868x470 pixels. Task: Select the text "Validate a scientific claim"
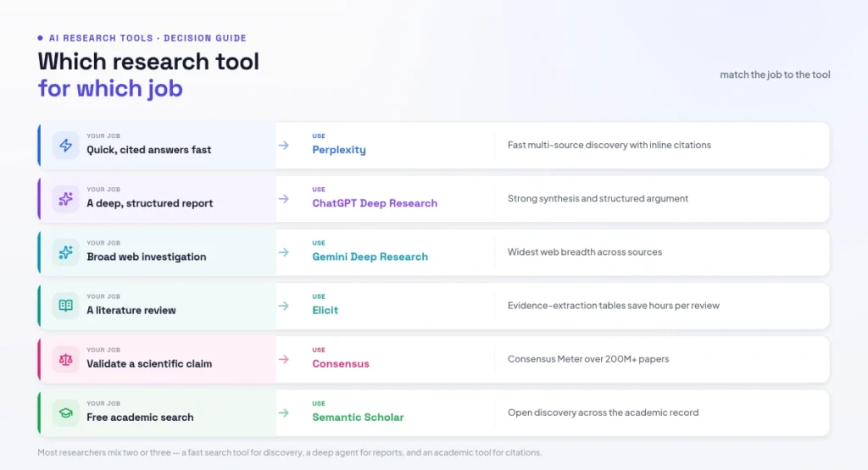coord(149,364)
